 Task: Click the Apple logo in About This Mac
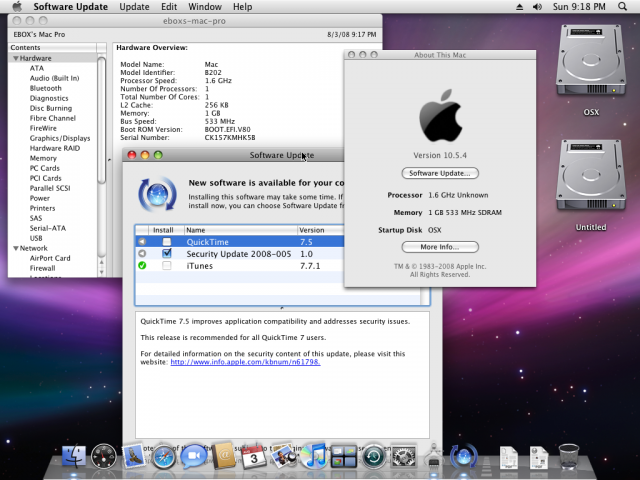440,116
